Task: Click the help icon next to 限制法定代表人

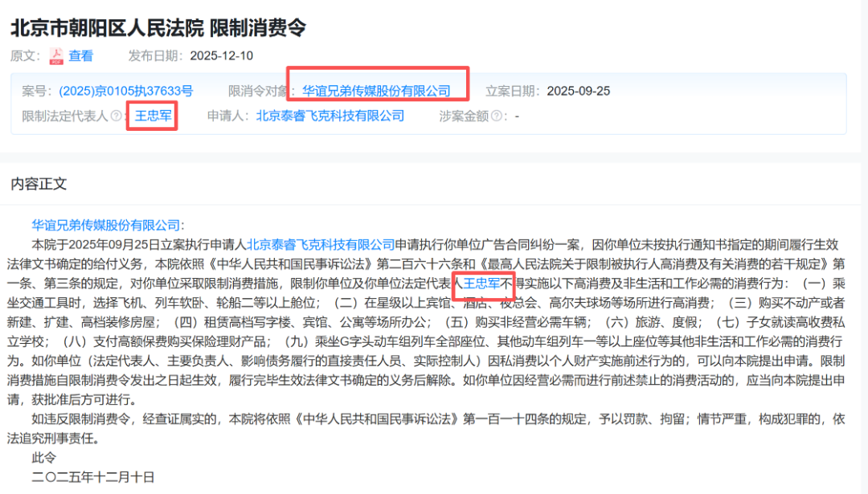Action: (x=117, y=116)
